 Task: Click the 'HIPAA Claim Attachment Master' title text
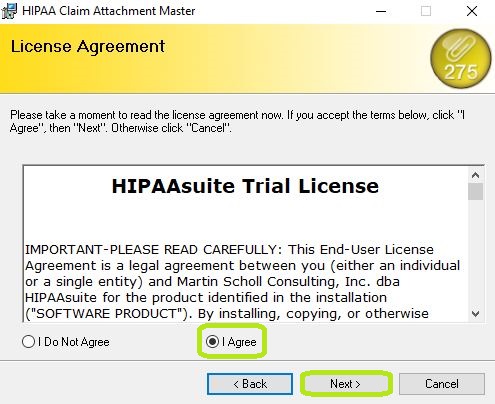[109, 11]
